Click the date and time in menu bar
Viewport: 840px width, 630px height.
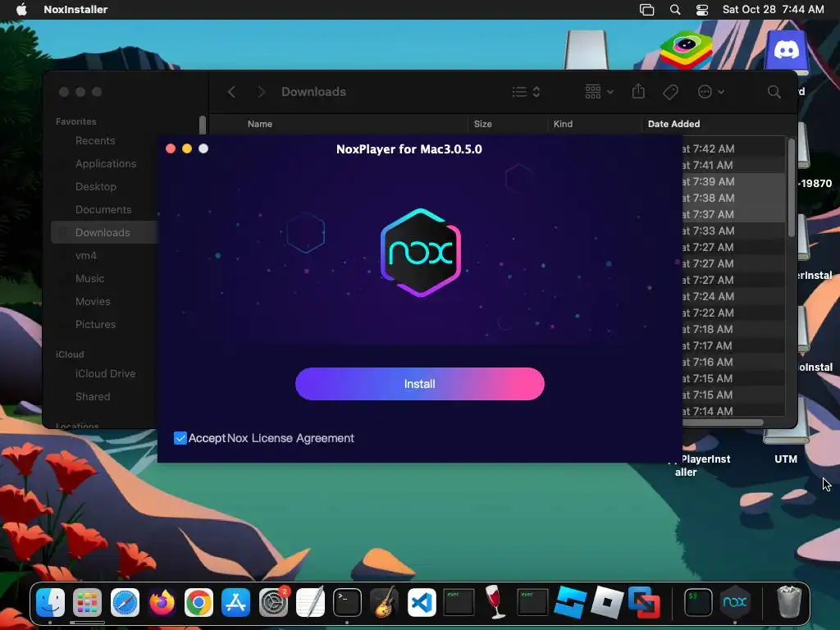pyautogui.click(x=773, y=9)
